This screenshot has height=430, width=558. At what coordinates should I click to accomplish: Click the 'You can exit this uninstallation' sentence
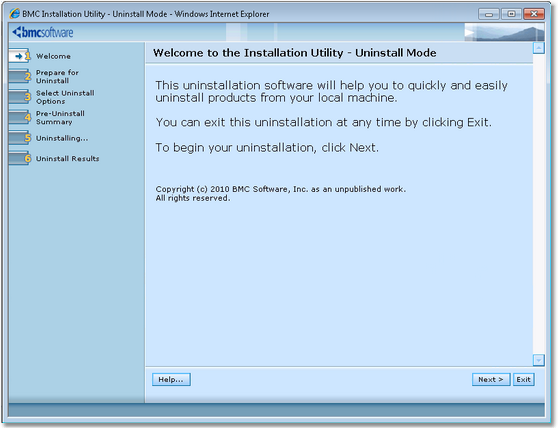click(x=323, y=122)
